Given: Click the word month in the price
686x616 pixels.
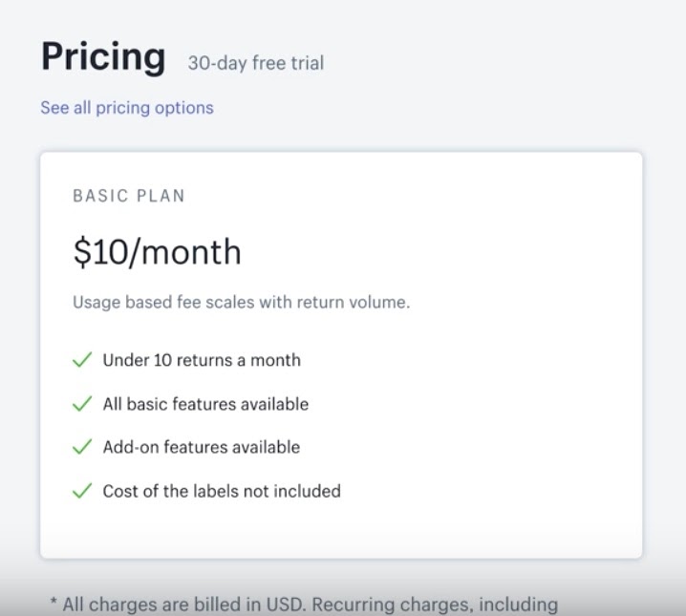Looking at the screenshot, I should (x=195, y=252).
